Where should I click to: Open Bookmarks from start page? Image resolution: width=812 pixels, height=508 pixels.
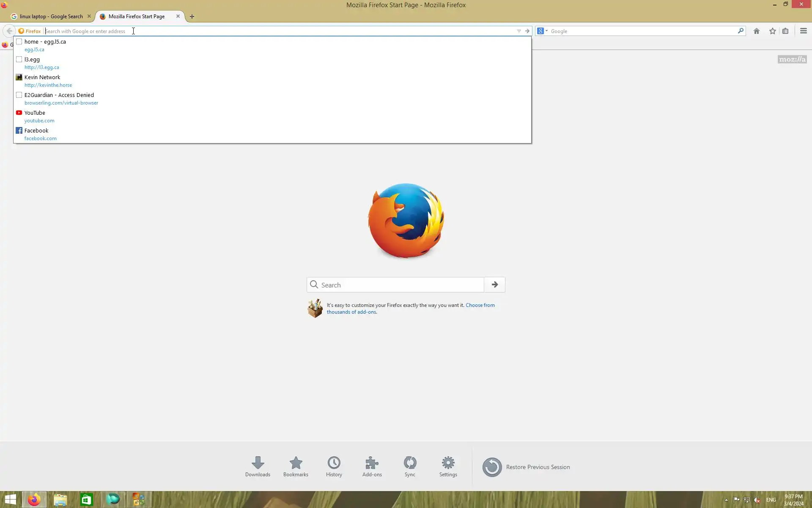[296, 466]
